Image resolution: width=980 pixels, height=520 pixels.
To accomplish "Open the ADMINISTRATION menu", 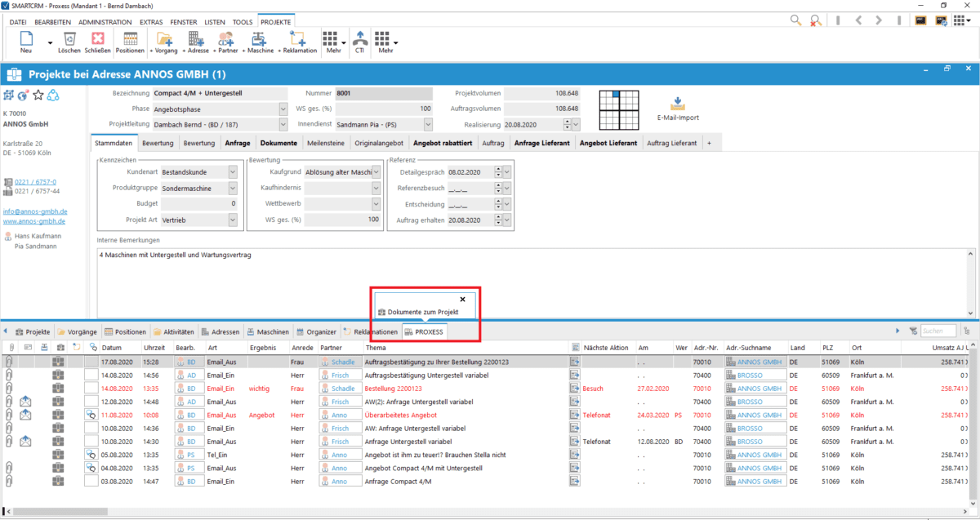I will 105,22.
